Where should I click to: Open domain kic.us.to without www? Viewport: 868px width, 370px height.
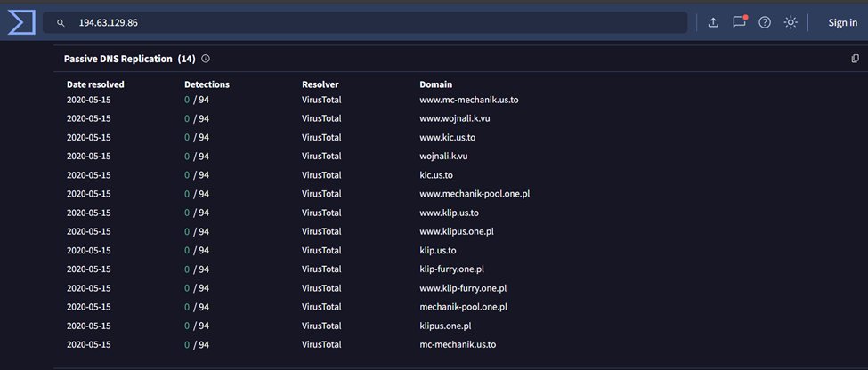coord(436,174)
